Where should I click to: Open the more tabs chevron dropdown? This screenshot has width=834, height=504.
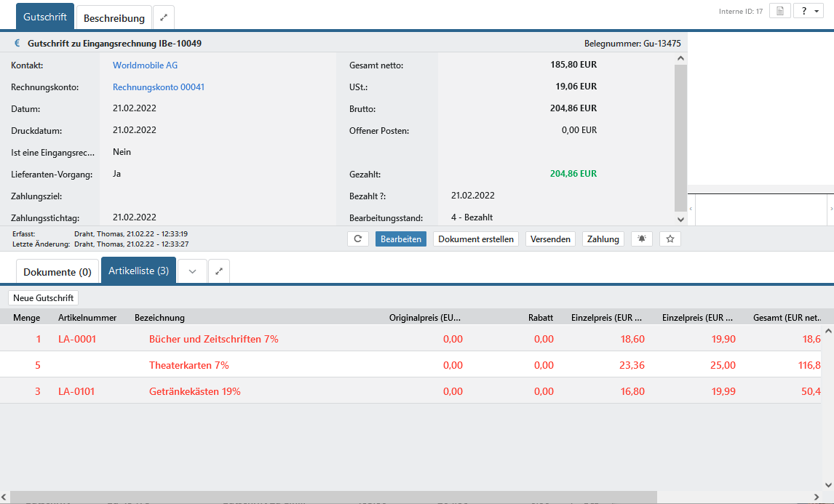point(192,271)
